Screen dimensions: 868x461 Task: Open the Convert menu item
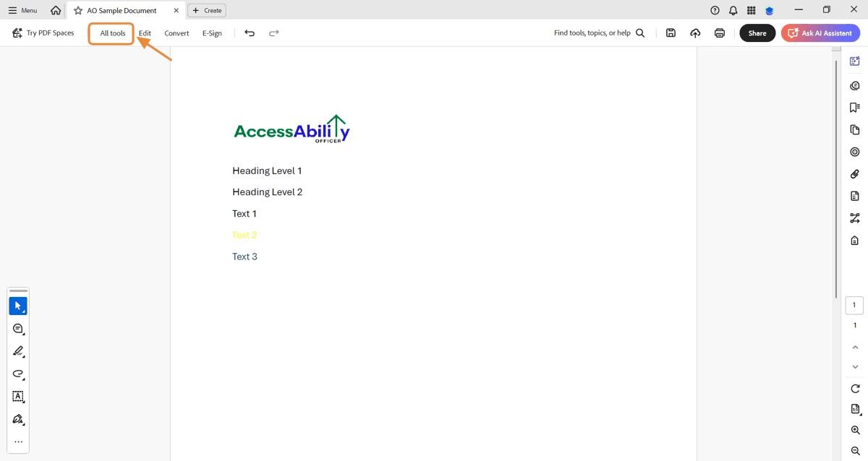click(176, 33)
